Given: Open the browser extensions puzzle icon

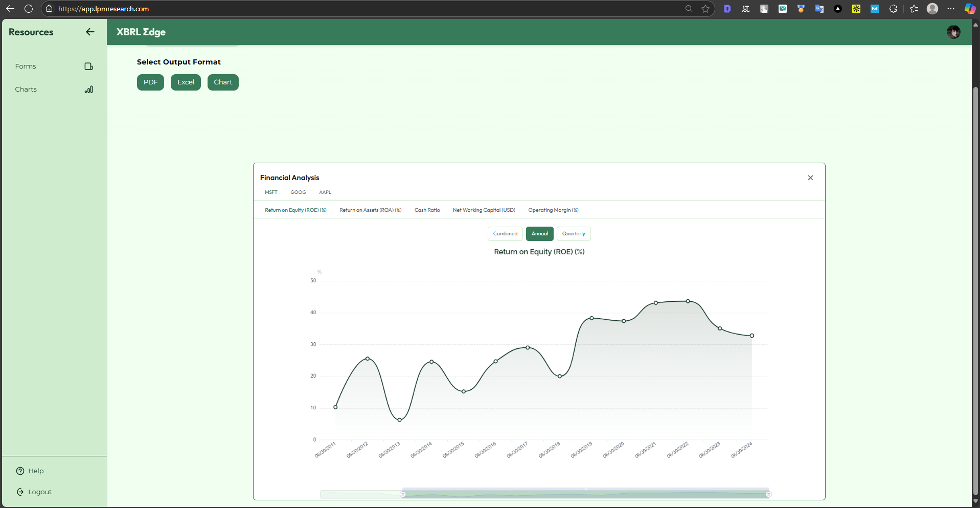Looking at the screenshot, I should click(x=893, y=9).
